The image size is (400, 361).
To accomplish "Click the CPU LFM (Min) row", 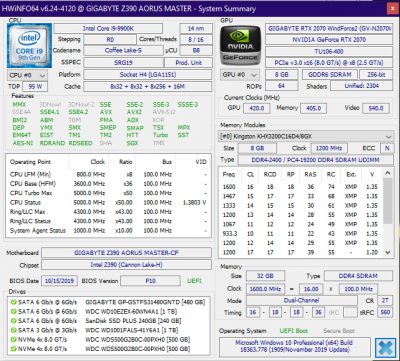I will point(108,174).
